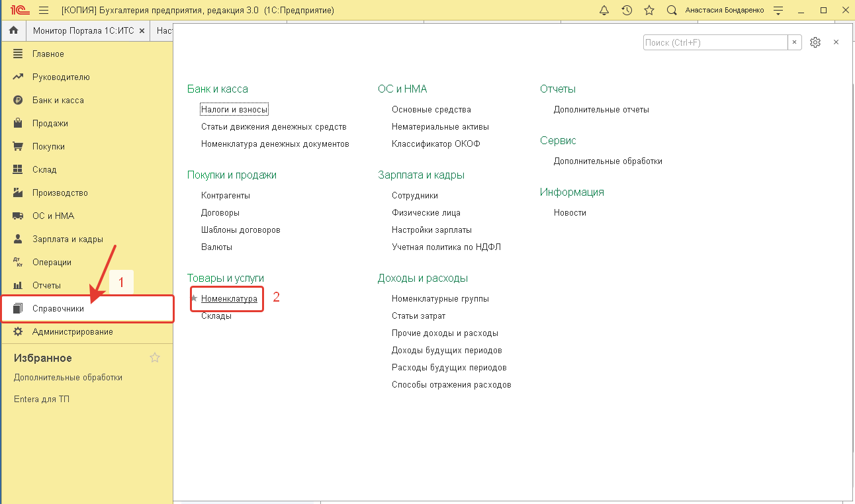Open Контрагенты link
Screen dimensions: 855x504
point(226,196)
